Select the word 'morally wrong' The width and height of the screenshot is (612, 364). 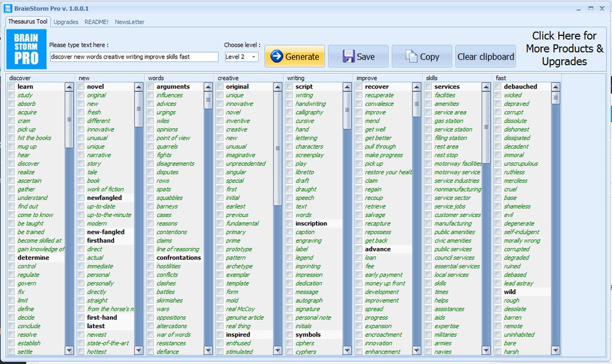pyautogui.click(x=522, y=240)
